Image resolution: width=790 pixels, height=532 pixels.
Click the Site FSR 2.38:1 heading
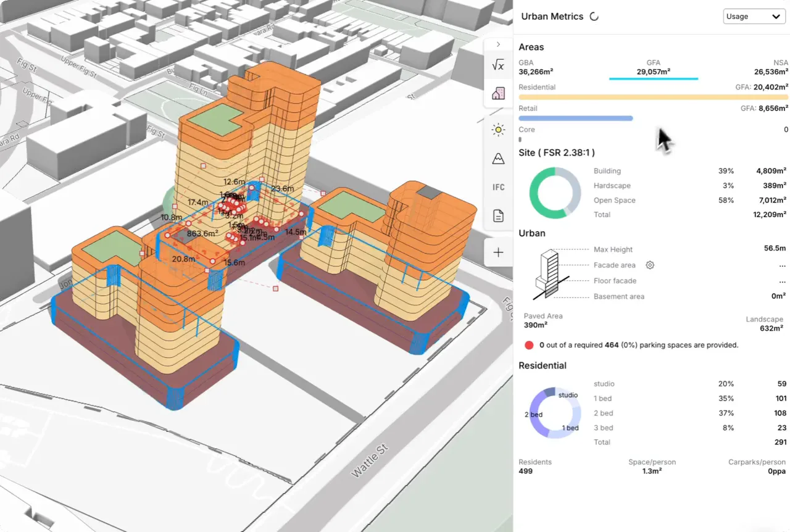tap(557, 152)
